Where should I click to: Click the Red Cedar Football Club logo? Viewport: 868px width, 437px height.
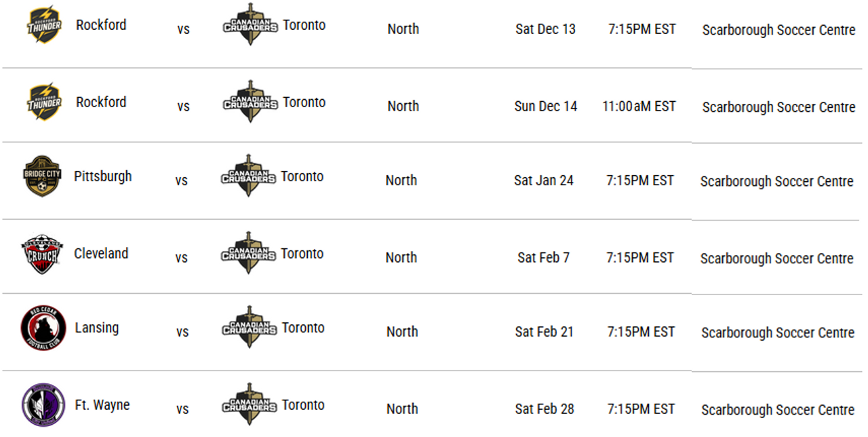coord(43,328)
